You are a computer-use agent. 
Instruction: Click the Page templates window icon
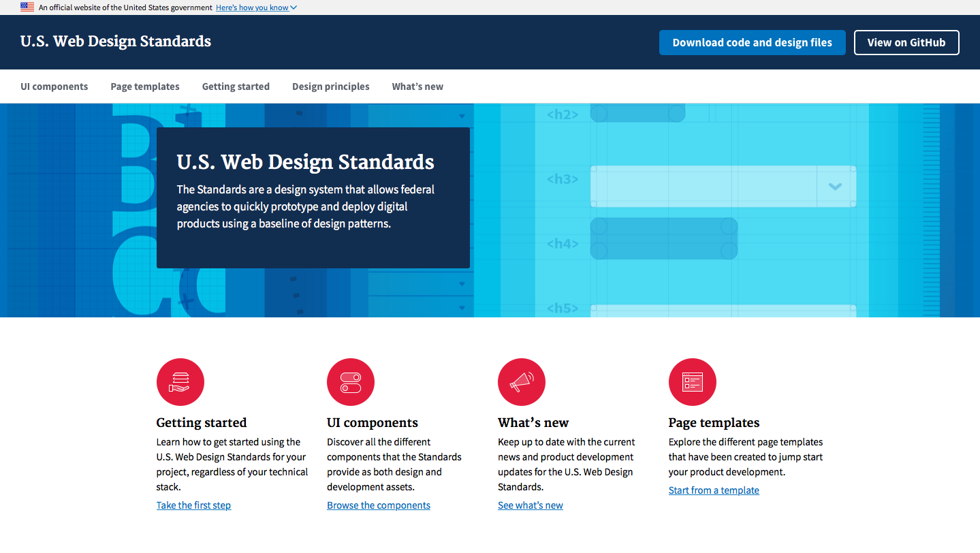pyautogui.click(x=693, y=382)
